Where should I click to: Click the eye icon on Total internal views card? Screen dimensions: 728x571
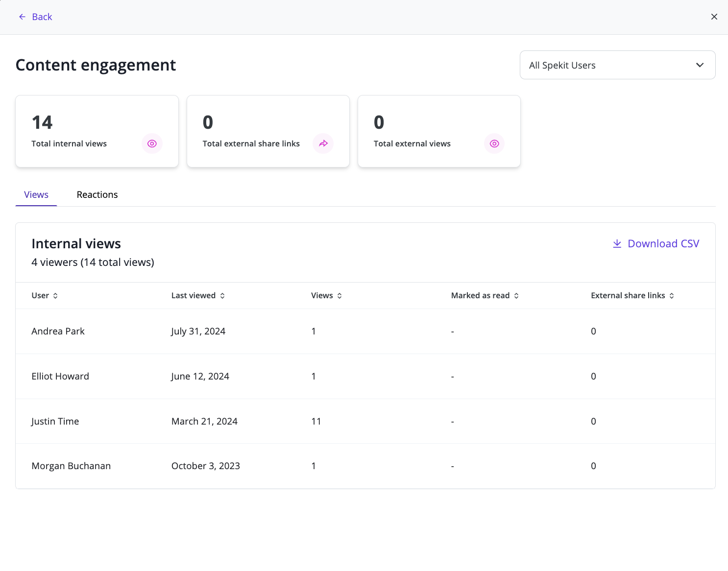coord(152,143)
